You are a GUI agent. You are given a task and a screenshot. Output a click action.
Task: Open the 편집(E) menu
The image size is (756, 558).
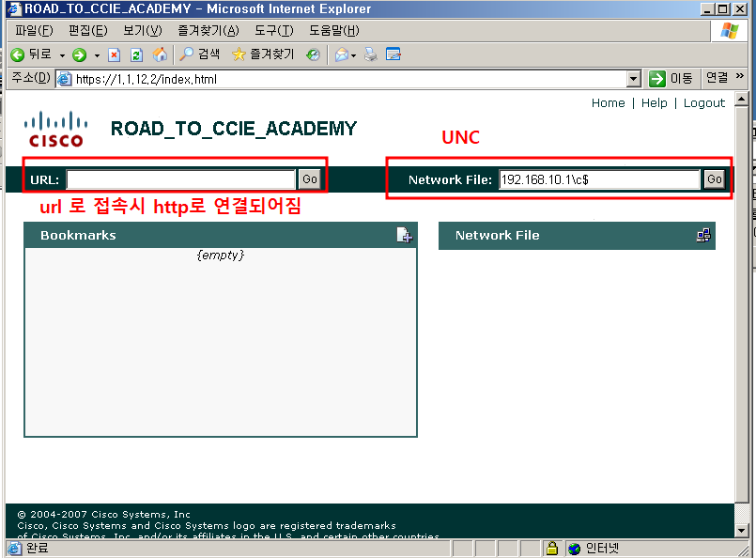[x=87, y=31]
